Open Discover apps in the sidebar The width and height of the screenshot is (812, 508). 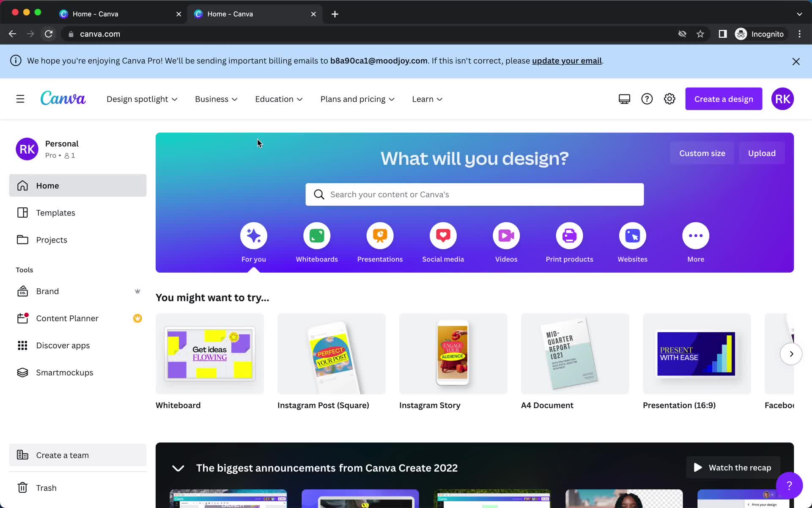pos(78,345)
